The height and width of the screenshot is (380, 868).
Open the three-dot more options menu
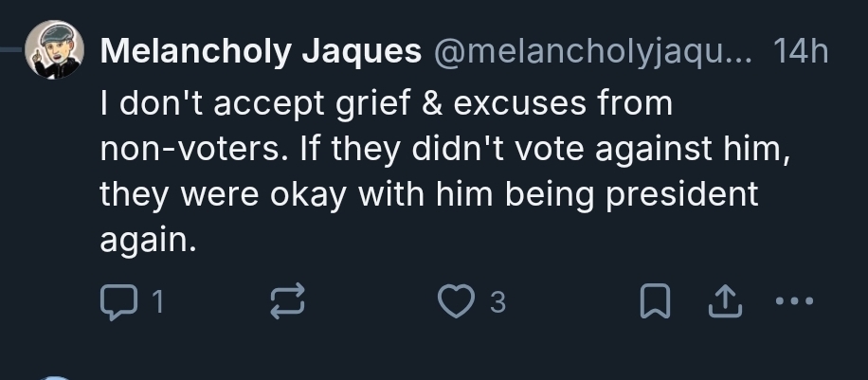[x=794, y=301]
